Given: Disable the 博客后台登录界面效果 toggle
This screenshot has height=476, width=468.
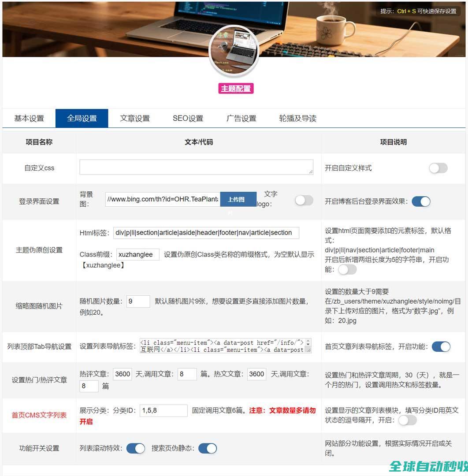Looking at the screenshot, I should tap(421, 201).
